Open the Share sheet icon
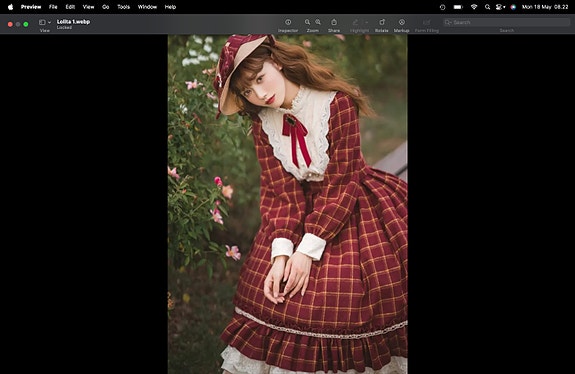This screenshot has width=575, height=374. coord(334,22)
